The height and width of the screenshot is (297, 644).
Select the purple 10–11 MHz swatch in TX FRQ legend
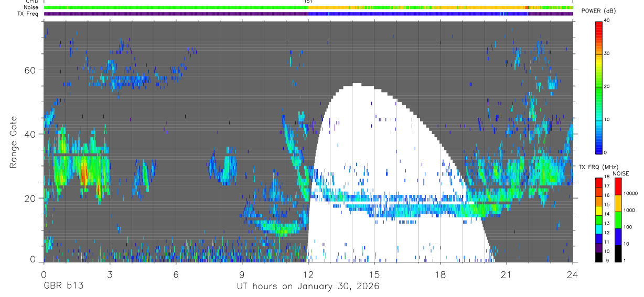tap(600, 247)
